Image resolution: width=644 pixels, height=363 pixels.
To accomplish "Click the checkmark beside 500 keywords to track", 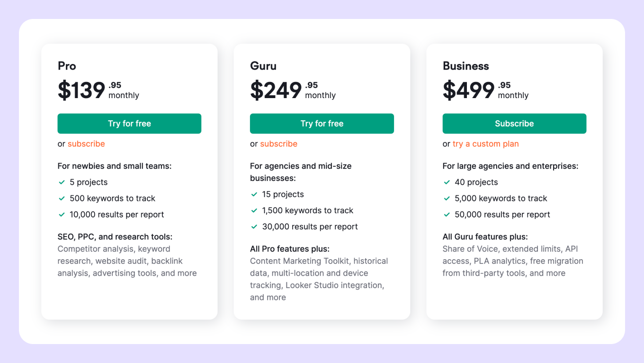I will pyautogui.click(x=62, y=198).
